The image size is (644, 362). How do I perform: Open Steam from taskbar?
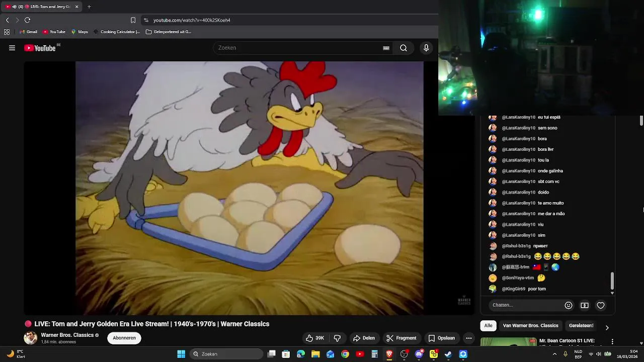point(448,354)
